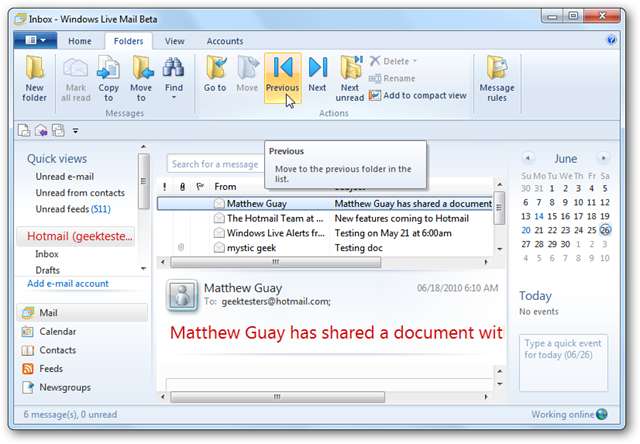Open the Calendar section
Screen dimensions: 640x444
(x=49, y=332)
